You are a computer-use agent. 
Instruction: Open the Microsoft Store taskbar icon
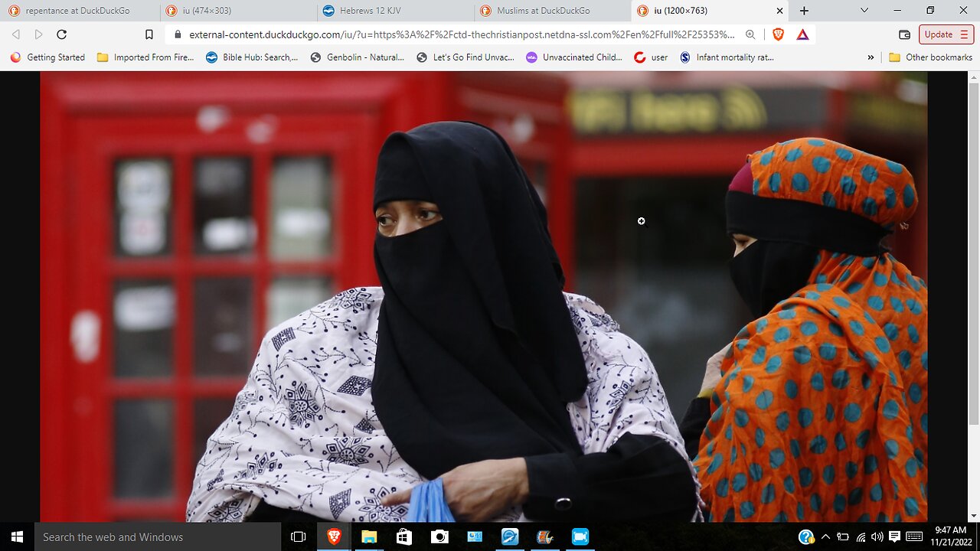(404, 536)
